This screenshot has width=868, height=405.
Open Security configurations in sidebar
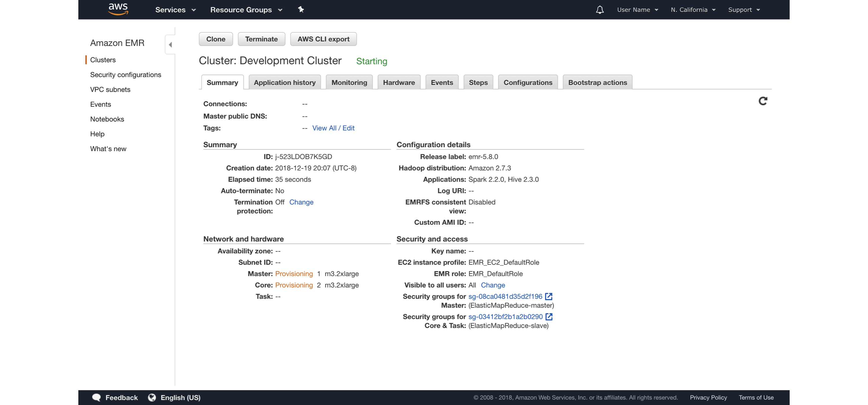126,75
